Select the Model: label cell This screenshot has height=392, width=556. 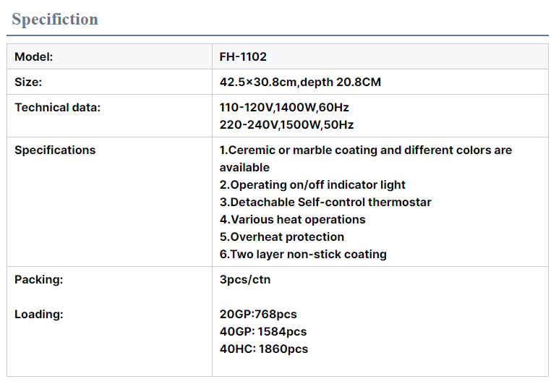110,56
